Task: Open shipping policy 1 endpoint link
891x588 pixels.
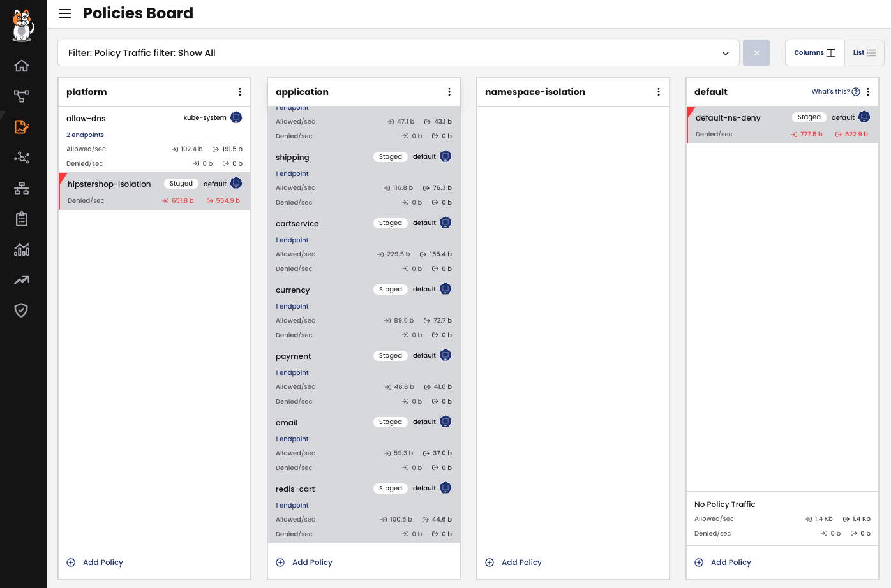Action: click(x=292, y=174)
